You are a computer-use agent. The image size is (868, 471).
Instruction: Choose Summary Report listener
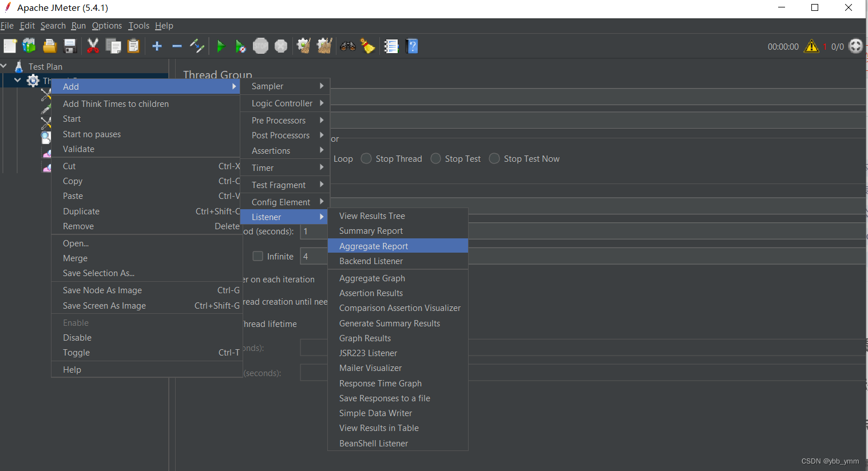[398, 230]
